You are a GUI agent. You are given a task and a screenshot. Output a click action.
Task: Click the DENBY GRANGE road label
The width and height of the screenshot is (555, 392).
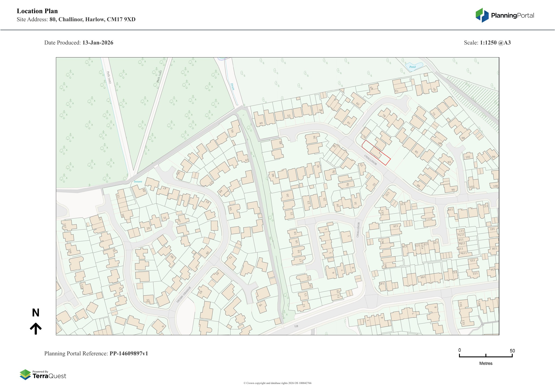184,294
